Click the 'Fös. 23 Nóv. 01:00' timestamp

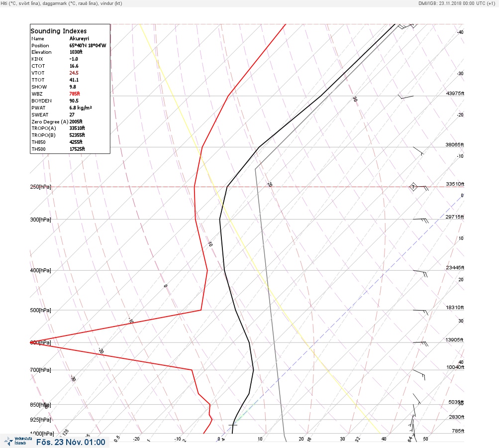[71, 442]
